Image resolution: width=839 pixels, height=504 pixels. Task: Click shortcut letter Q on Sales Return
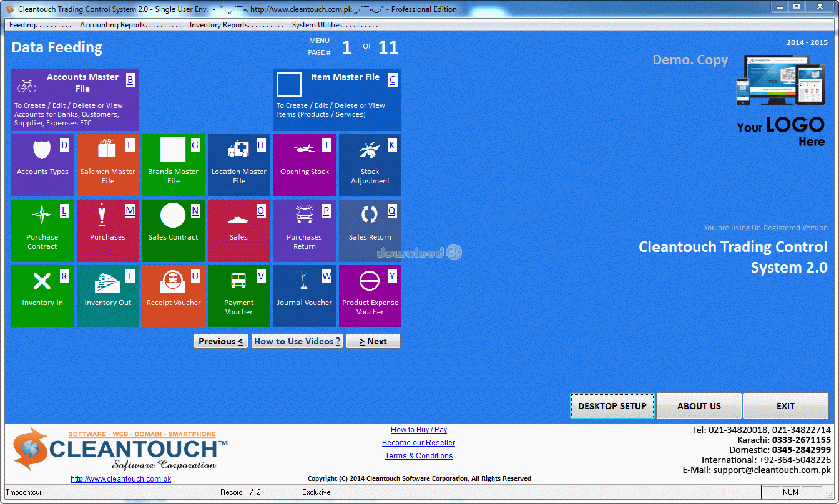392,211
